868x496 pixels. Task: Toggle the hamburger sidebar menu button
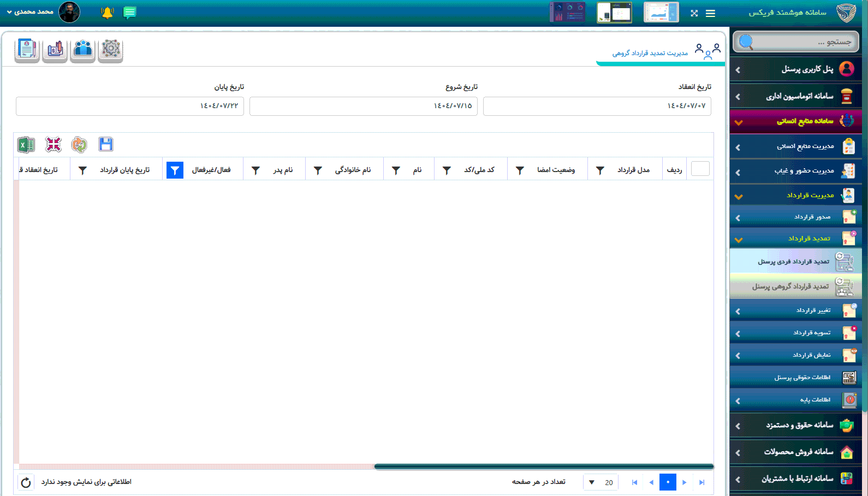click(x=710, y=13)
